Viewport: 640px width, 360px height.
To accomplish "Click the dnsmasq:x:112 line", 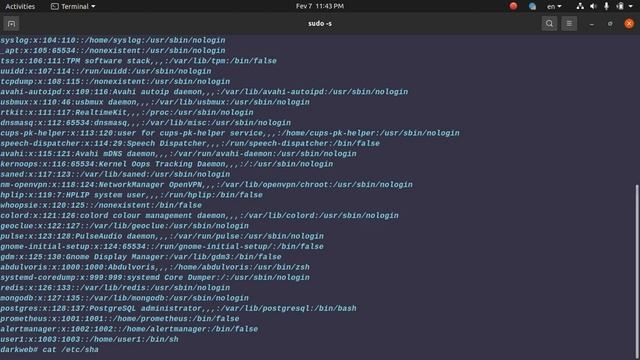I will click(146, 123).
